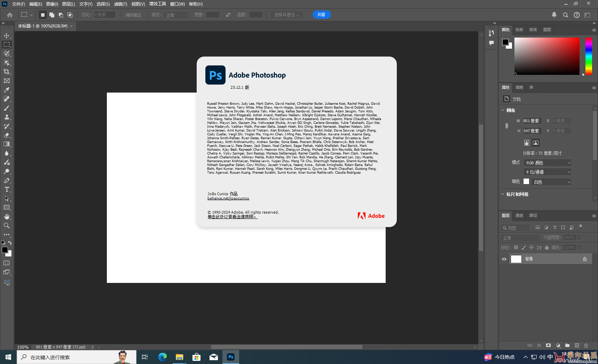Open the Comments panel icon

(x=491, y=43)
